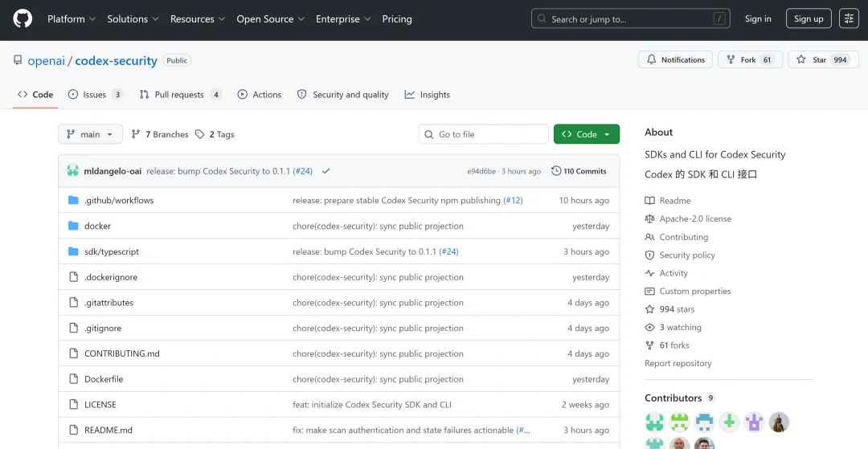Screen dimensions: 868x449
Task: Open the .github/workflows folder
Action: coord(119,200)
